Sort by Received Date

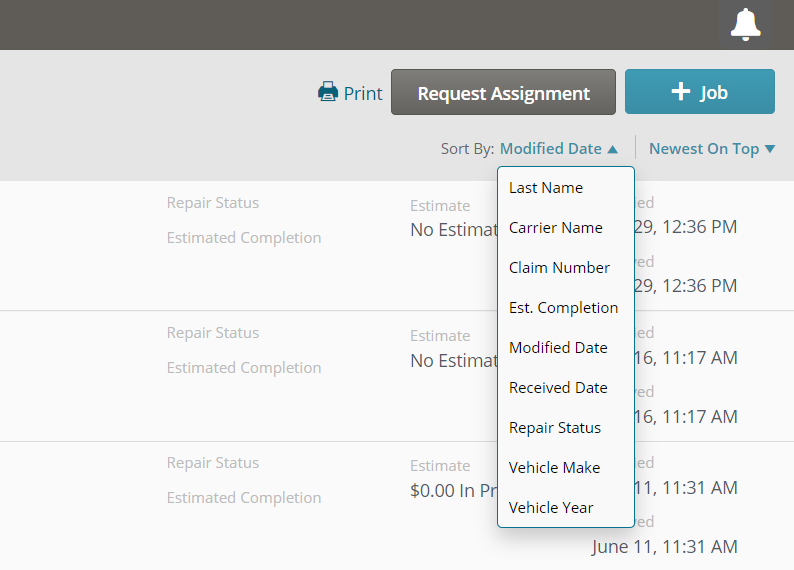coord(566,388)
